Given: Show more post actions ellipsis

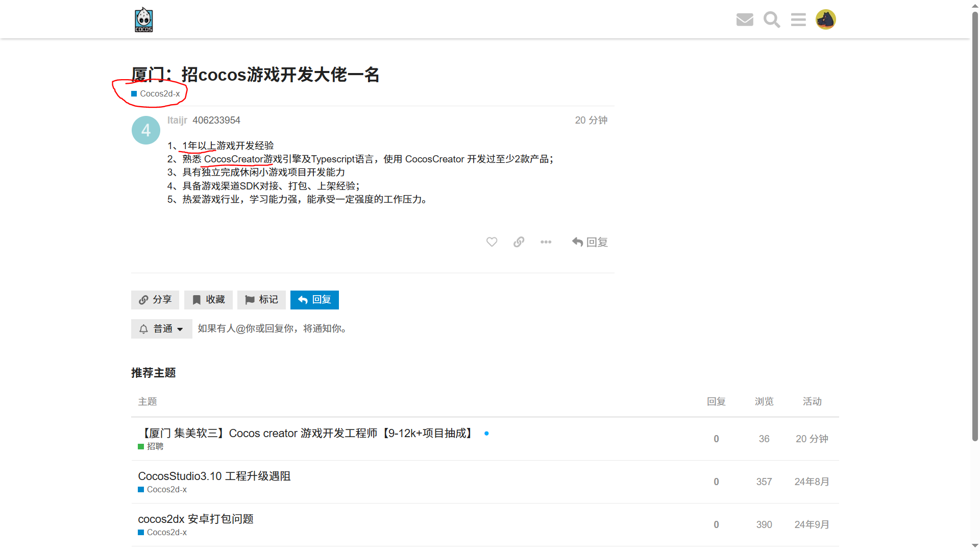Looking at the screenshot, I should 546,242.
